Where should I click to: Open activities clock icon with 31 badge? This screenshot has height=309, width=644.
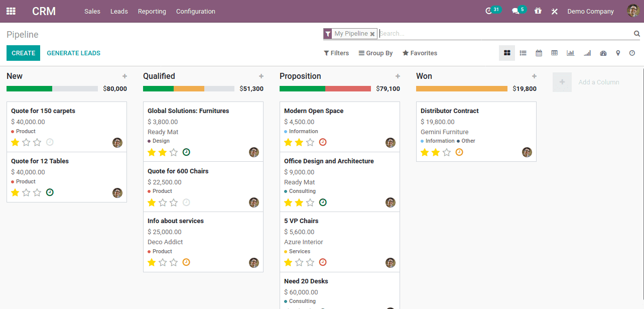pos(489,11)
